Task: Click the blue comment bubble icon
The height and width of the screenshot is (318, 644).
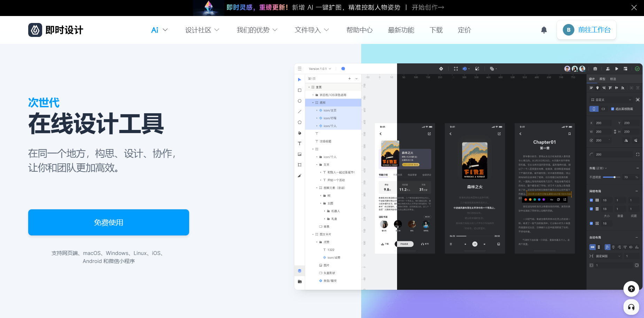Action: [x=343, y=69]
